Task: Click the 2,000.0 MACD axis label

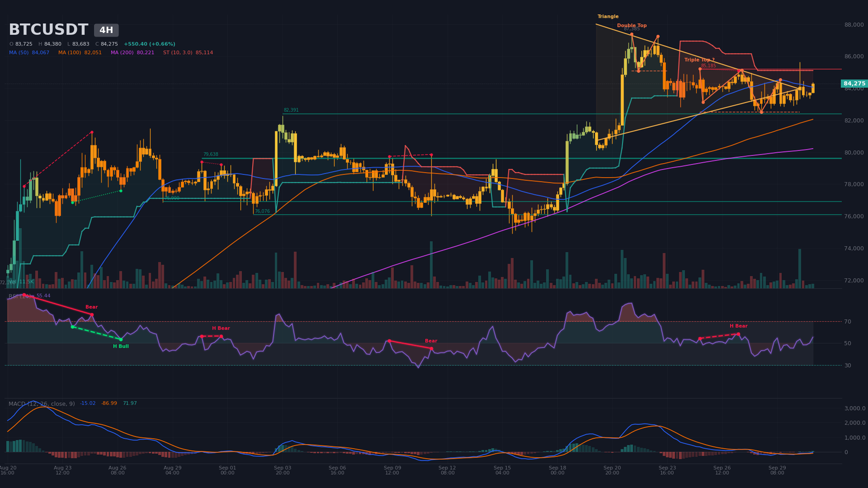Action: [854, 423]
